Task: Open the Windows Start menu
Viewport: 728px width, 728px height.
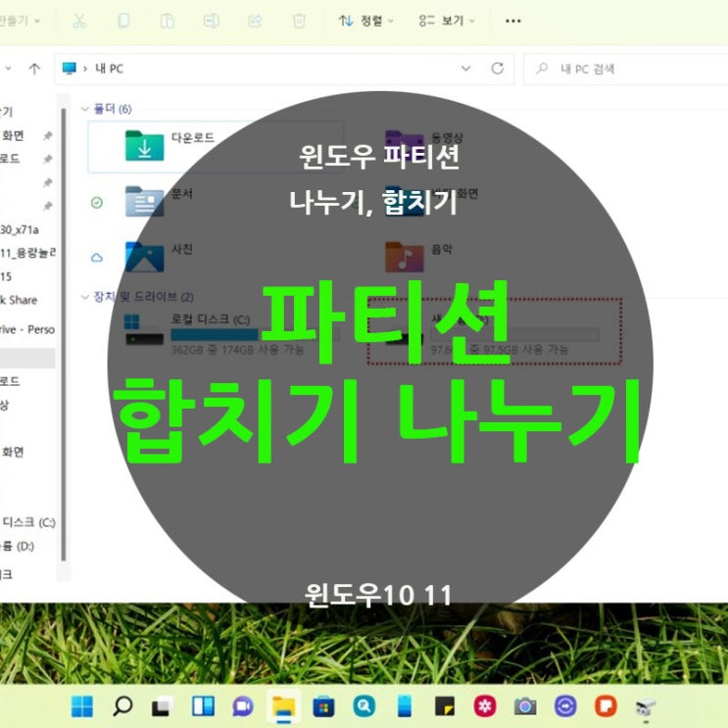Action: 82,707
